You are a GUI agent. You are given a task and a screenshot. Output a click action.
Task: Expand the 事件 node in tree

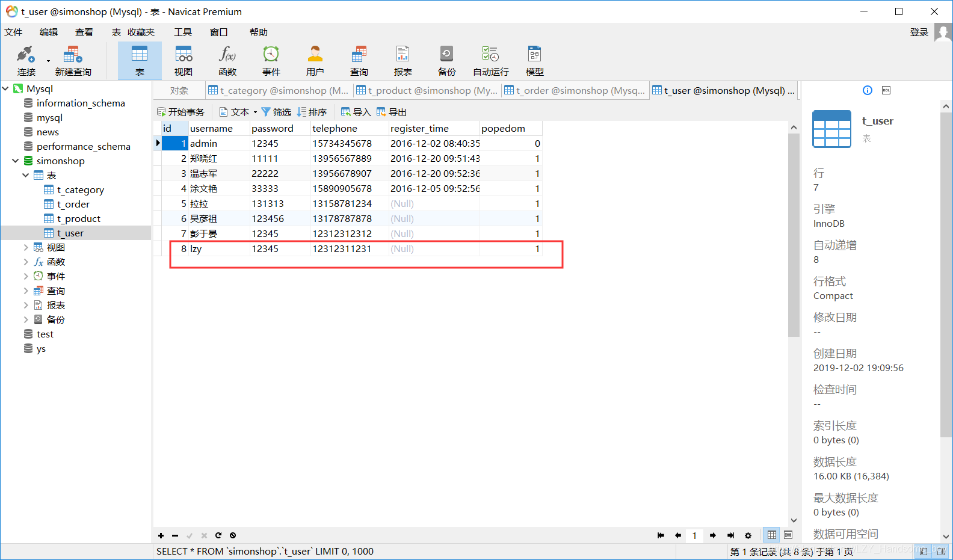[x=26, y=276]
